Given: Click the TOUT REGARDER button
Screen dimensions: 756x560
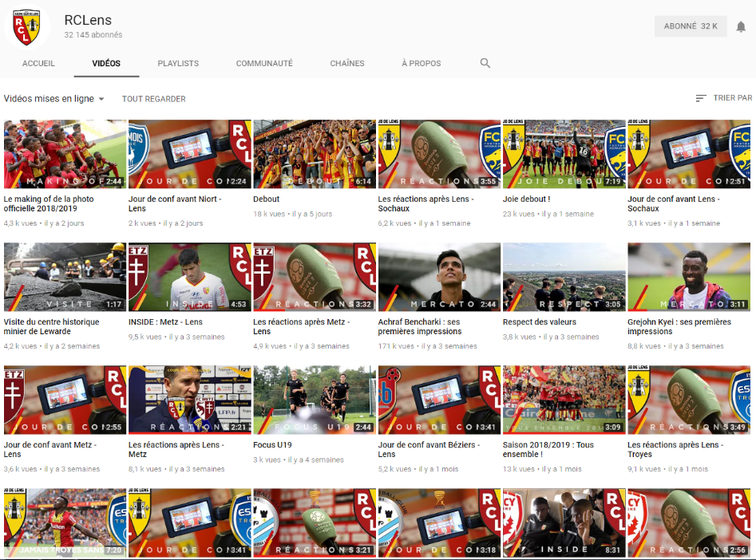Looking at the screenshot, I should (153, 99).
